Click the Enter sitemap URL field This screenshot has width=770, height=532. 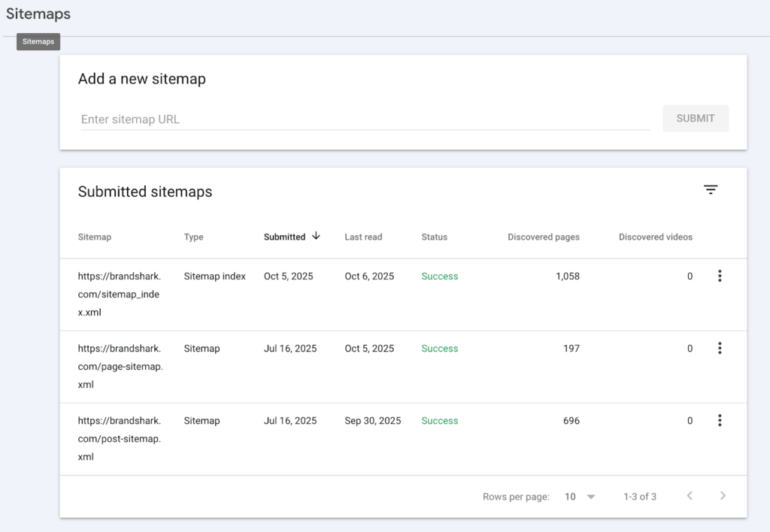365,119
